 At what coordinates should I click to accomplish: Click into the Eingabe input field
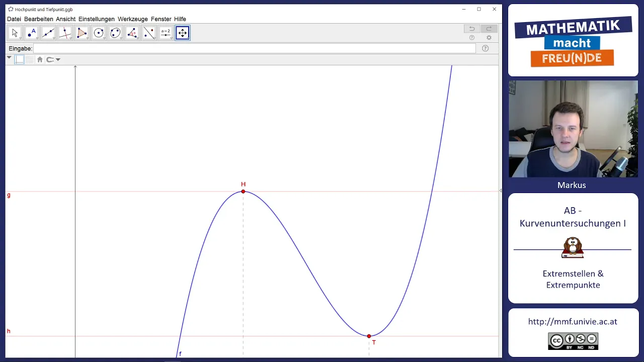tap(255, 48)
